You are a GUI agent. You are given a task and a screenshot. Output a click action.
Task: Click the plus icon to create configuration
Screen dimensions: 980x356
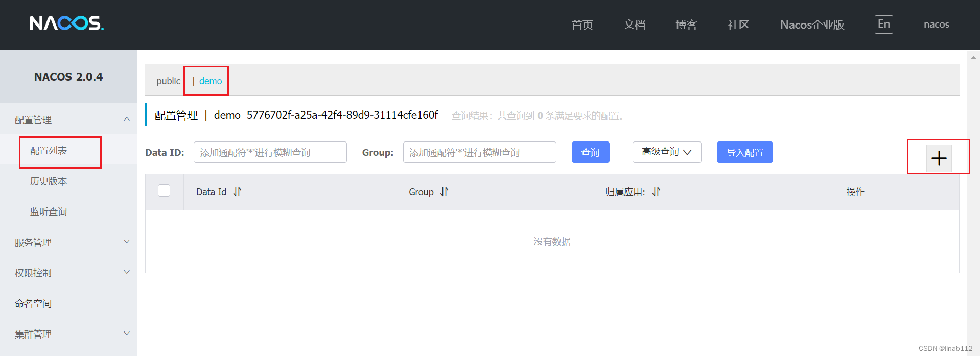[x=939, y=158]
